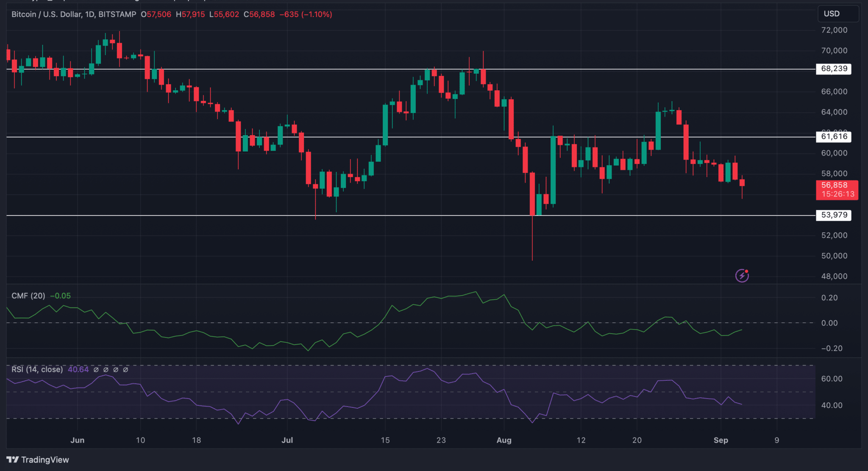Click the CMF 0.20 scale label
The image size is (868, 471).
click(829, 298)
